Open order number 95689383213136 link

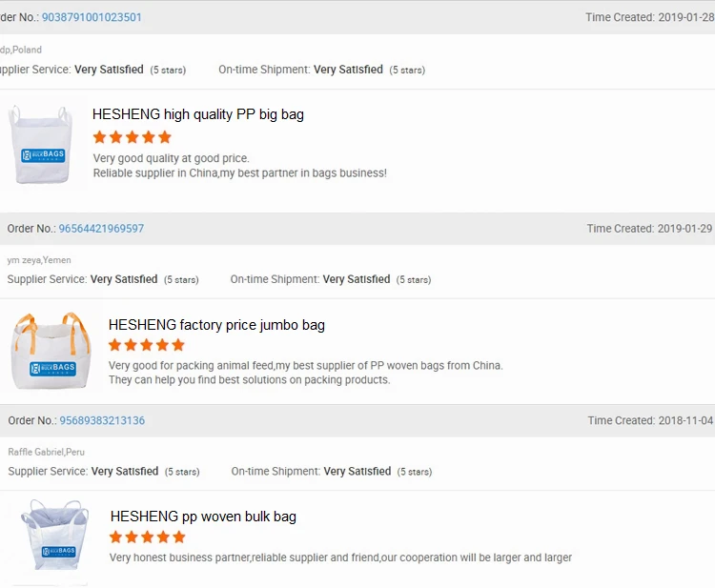click(102, 420)
